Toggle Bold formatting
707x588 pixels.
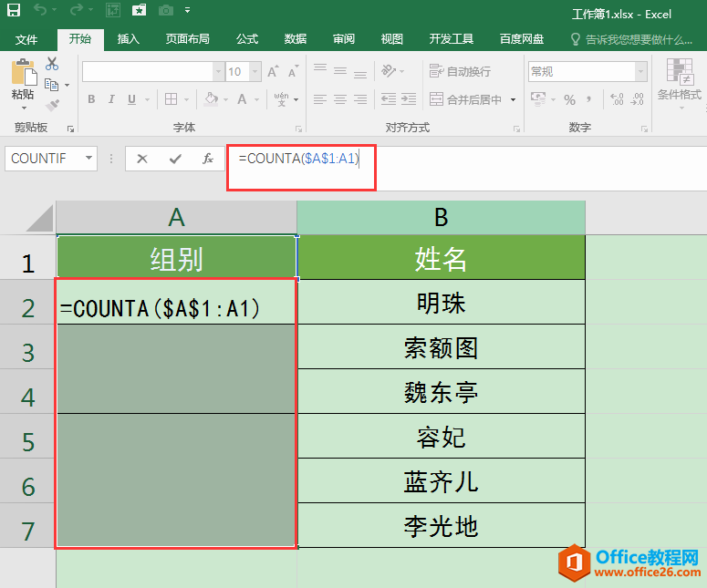click(91, 99)
